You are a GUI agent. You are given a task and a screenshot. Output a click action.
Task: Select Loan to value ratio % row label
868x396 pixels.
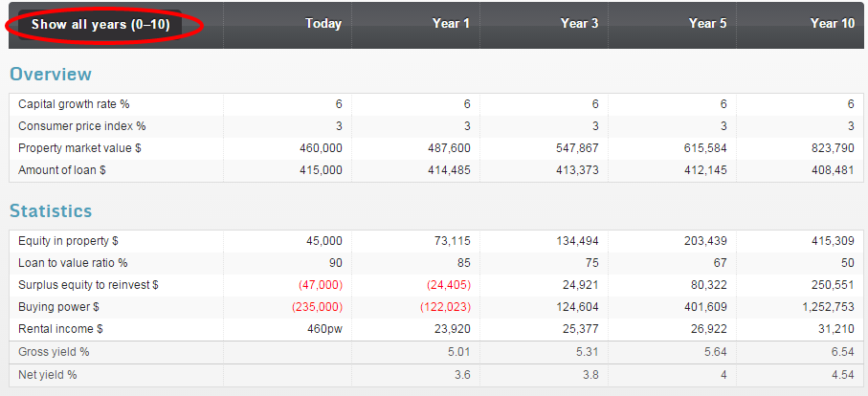tap(73, 263)
